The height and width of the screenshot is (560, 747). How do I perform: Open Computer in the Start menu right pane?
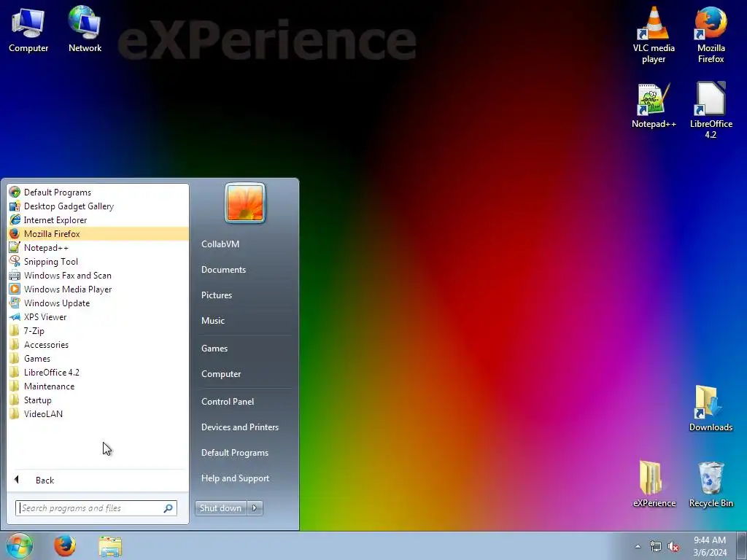(245, 374)
